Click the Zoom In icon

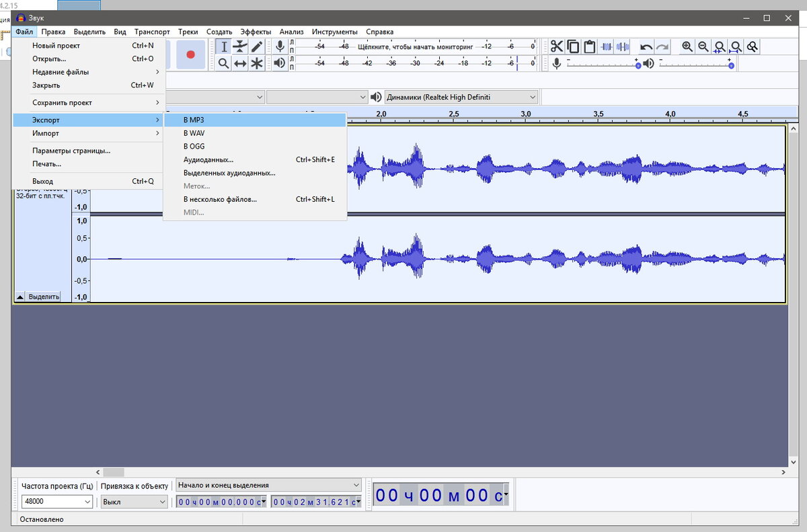(687, 46)
